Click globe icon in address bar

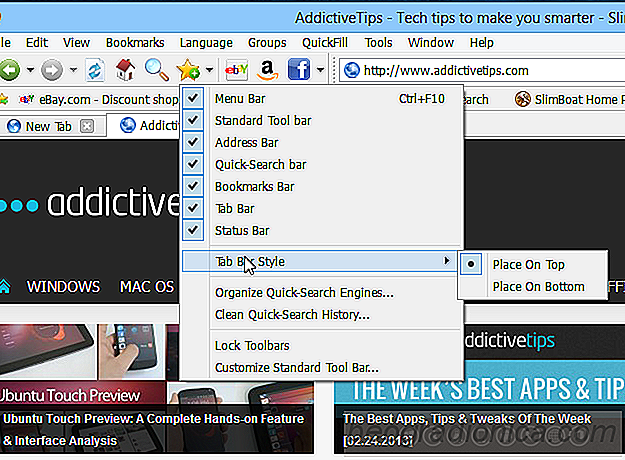click(352, 71)
